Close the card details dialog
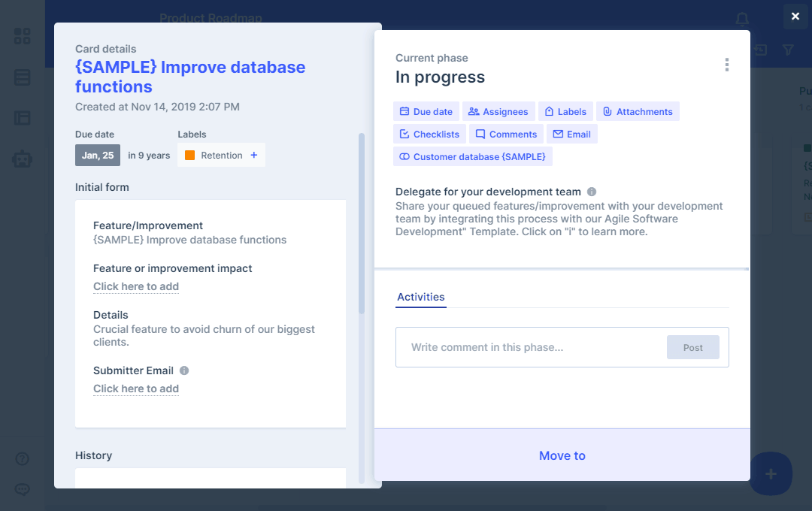812x511 pixels. tap(795, 17)
